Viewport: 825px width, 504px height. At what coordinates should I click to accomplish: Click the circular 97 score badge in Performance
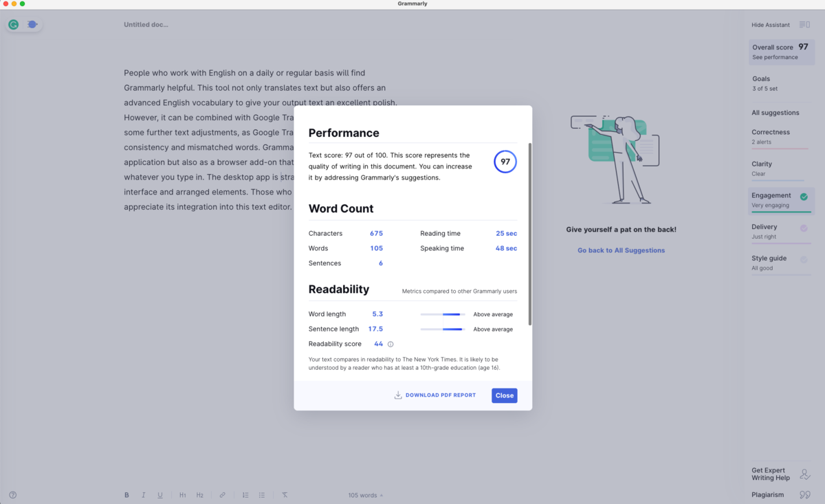coord(505,162)
